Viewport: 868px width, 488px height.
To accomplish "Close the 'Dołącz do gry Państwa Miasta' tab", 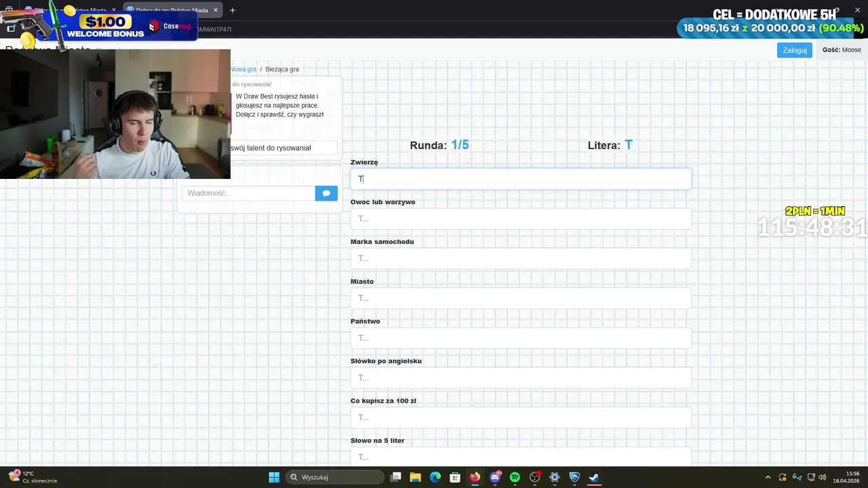I will coord(216,10).
